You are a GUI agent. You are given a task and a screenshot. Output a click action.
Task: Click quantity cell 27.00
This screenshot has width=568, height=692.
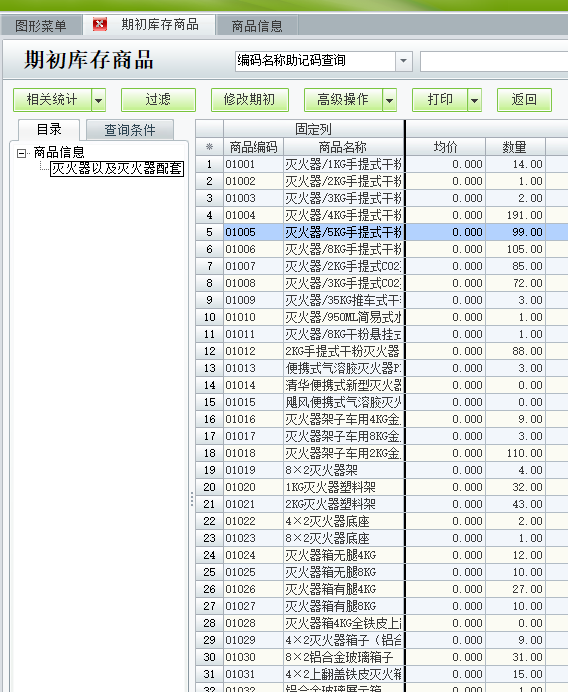515,589
